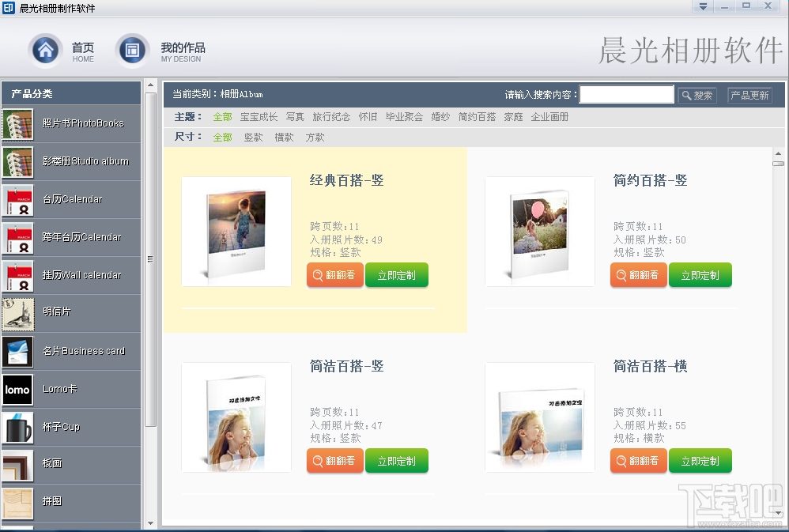
Task: Open the Business card category icon
Action: tap(17, 352)
